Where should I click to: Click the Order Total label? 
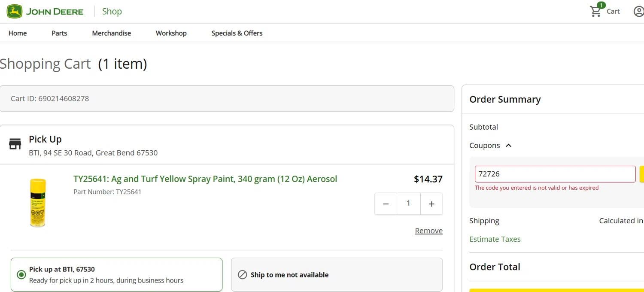coord(495,267)
